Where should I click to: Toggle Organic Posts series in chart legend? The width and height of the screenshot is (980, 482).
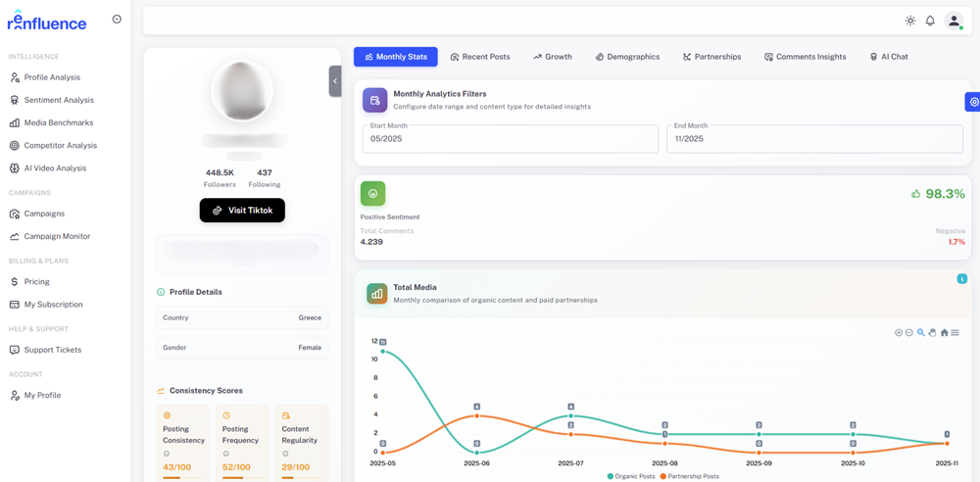pos(632,476)
